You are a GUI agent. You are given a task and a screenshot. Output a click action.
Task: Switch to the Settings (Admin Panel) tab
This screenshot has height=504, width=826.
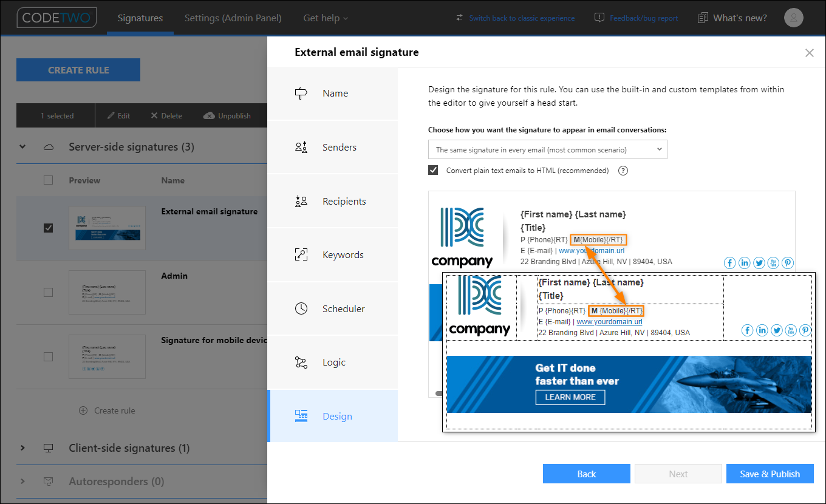click(233, 18)
